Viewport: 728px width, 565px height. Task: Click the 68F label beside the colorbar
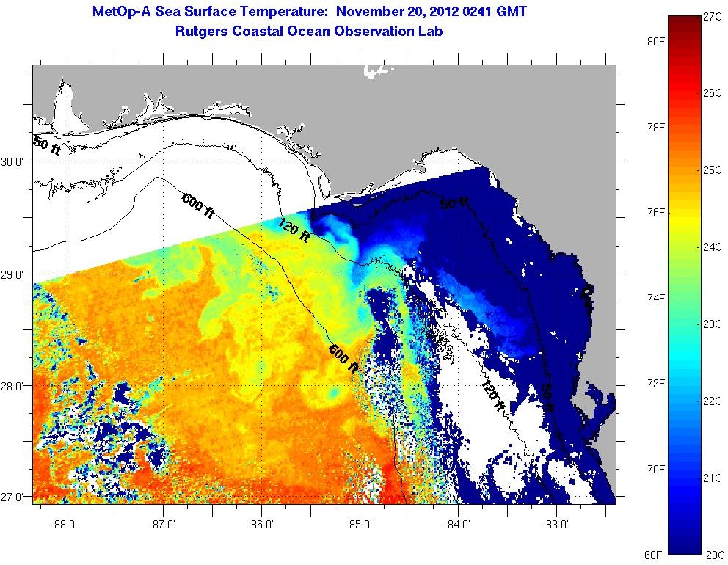pyautogui.click(x=655, y=554)
